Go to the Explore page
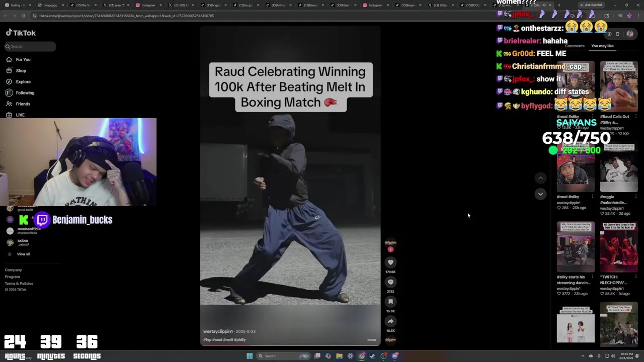644x362 pixels. click(x=23, y=81)
